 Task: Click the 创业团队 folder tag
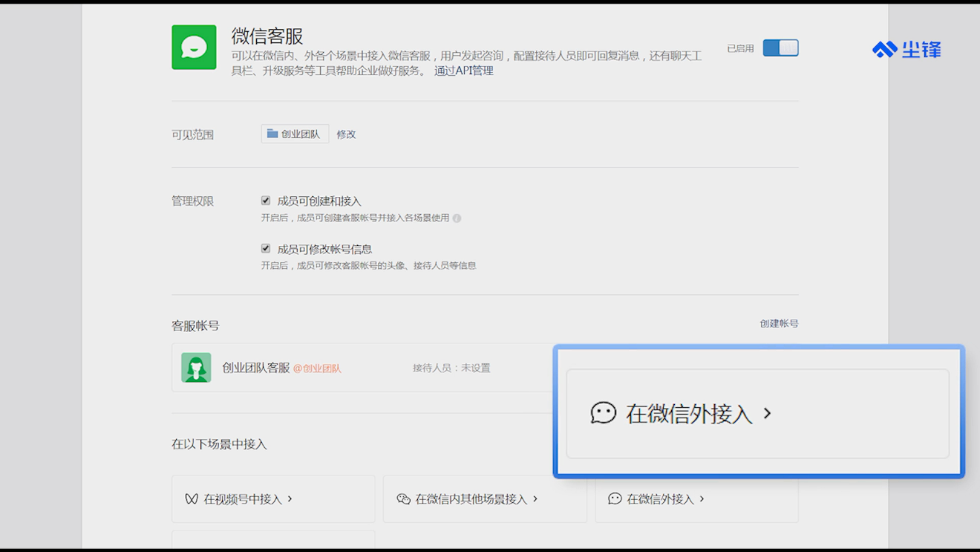point(295,134)
